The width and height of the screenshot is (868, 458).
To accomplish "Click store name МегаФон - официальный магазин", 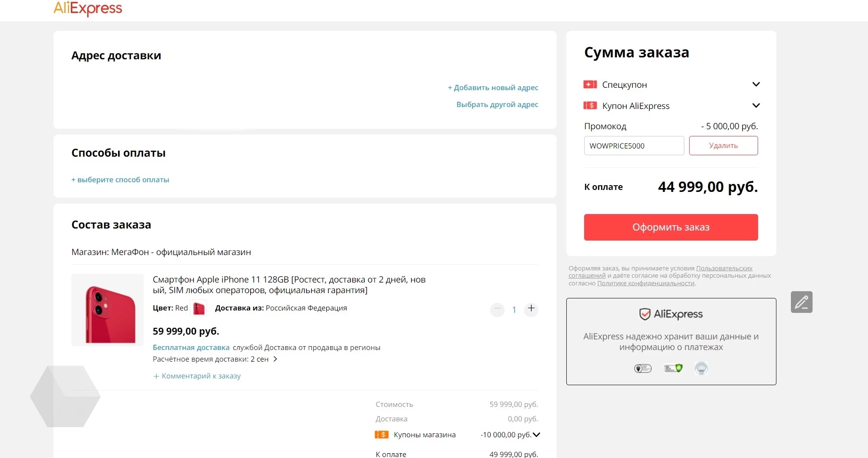I will click(x=181, y=252).
